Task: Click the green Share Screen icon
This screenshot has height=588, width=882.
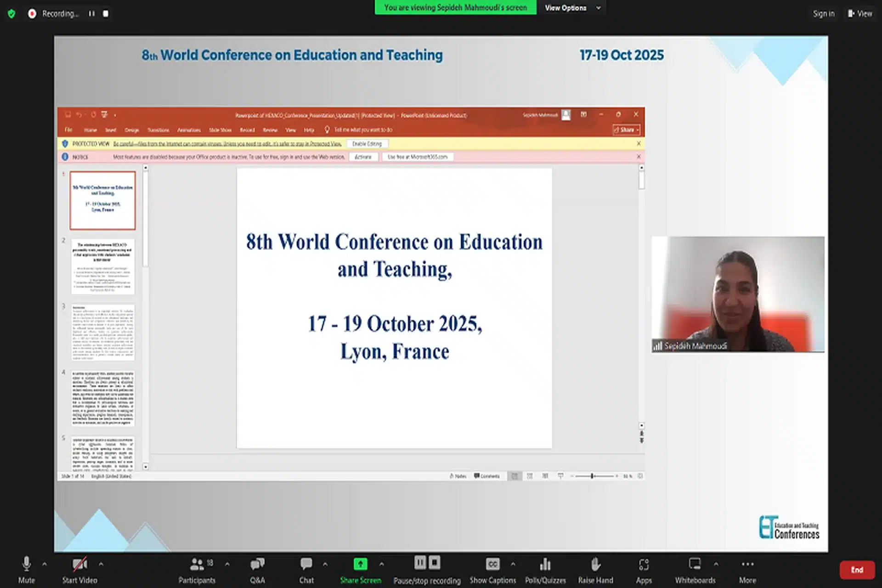Action: pos(360,564)
